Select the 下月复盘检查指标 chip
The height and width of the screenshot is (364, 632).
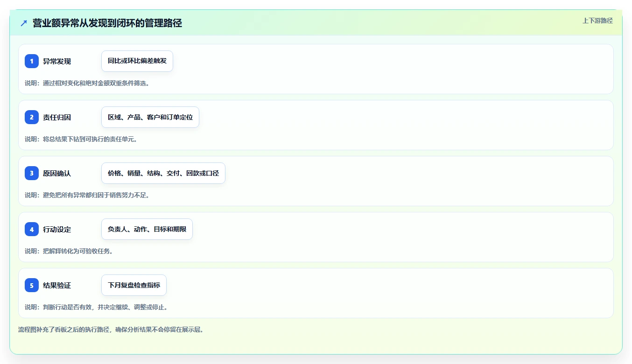click(134, 285)
